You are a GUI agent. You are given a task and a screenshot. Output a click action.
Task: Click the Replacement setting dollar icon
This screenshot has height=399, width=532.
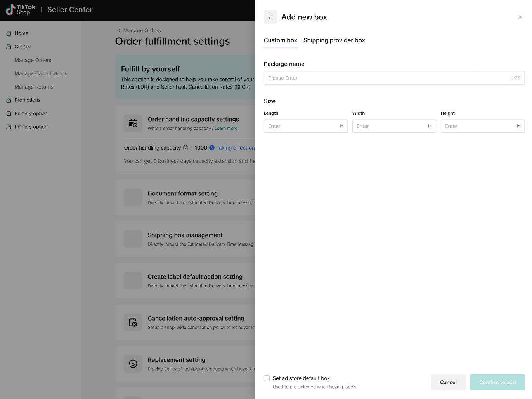coord(133,364)
